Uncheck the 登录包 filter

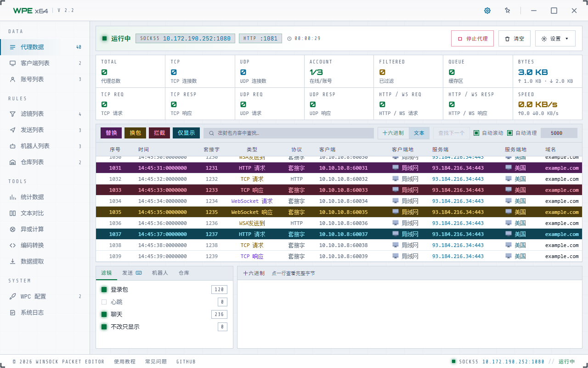coord(104,289)
